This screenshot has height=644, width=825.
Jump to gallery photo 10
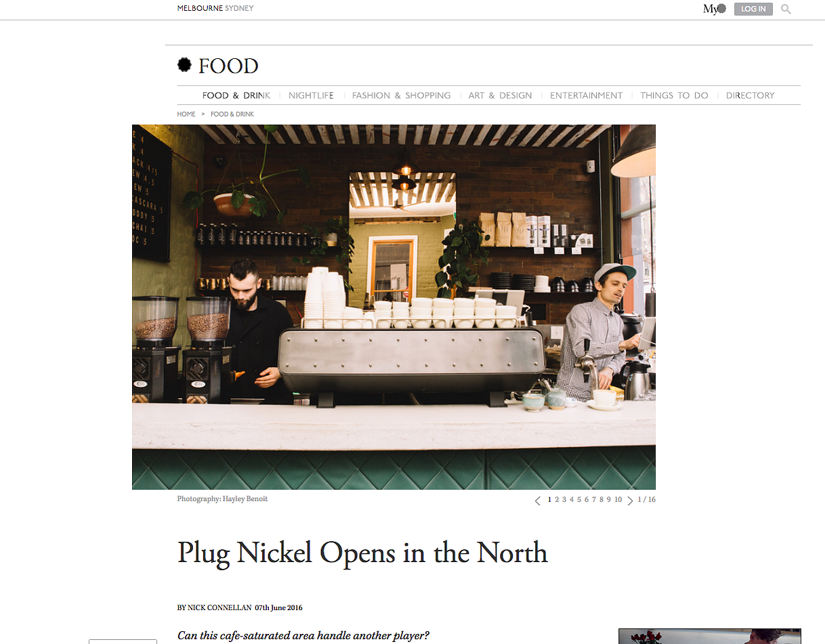tap(618, 500)
